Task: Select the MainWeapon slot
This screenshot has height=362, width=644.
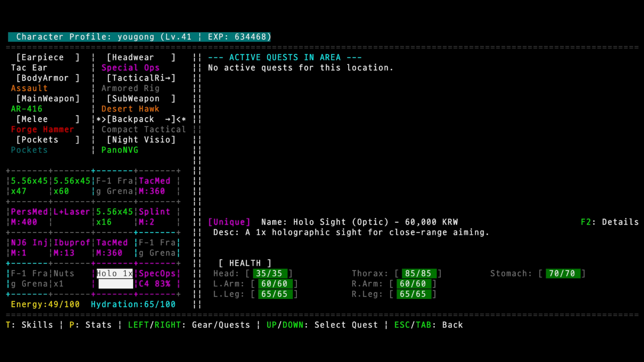Action: pyautogui.click(x=48, y=99)
